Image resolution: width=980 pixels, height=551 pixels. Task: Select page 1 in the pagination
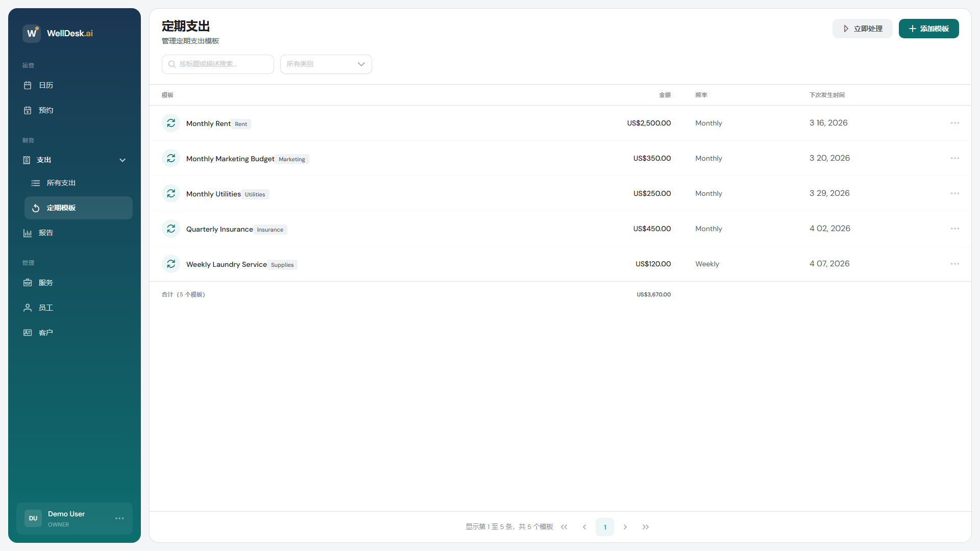click(605, 527)
